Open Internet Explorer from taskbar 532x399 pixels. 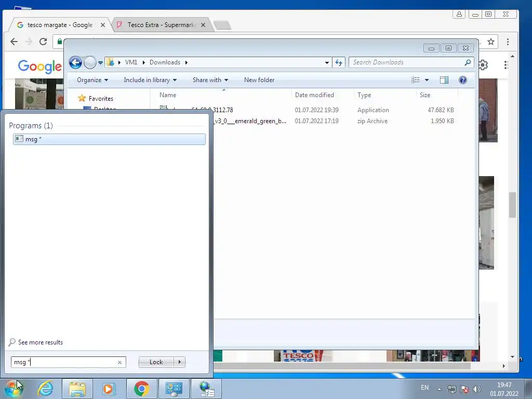pos(46,389)
